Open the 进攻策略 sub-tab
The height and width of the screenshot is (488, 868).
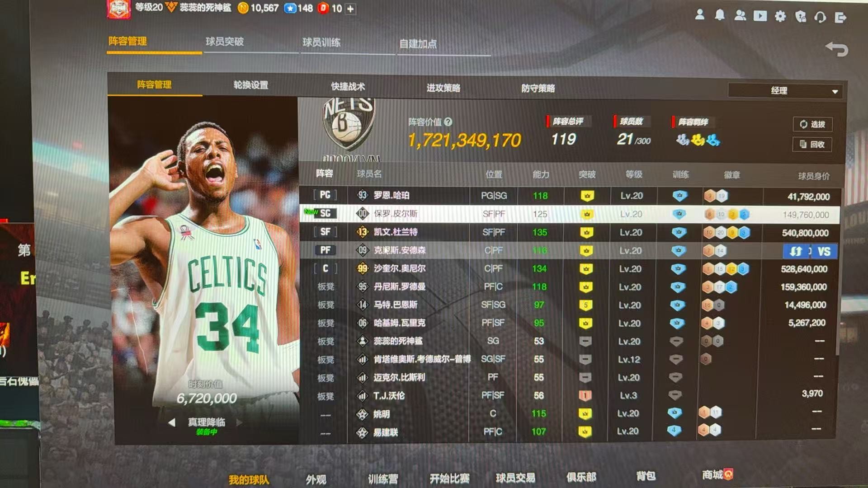point(443,88)
